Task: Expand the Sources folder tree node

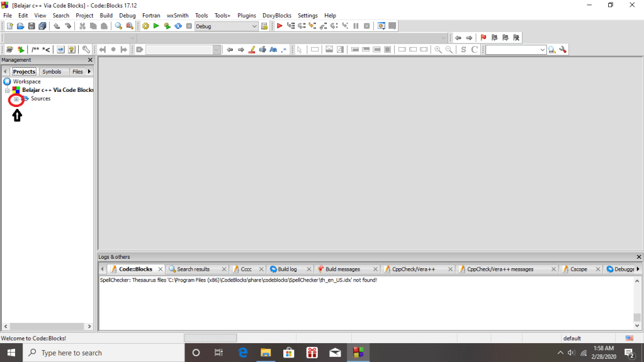Action: pyautogui.click(x=16, y=99)
